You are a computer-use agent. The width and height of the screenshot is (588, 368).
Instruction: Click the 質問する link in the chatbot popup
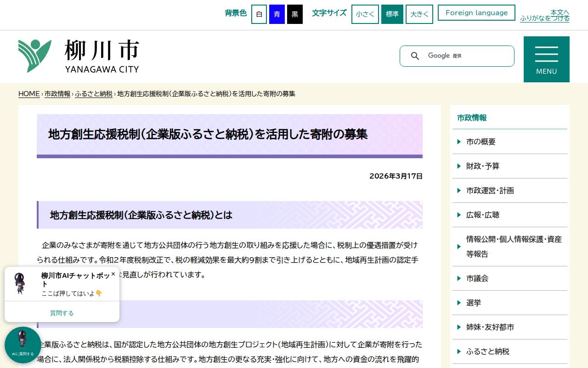pos(61,312)
